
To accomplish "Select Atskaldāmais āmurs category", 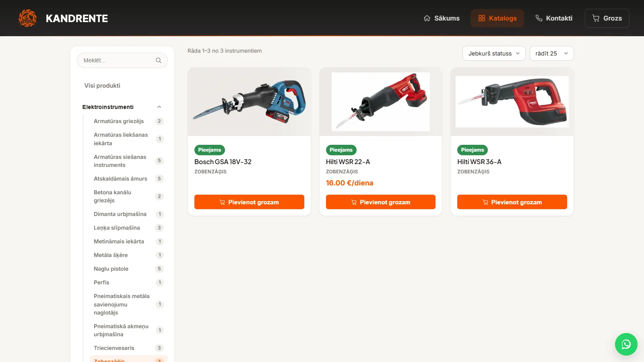I will pos(128,179).
